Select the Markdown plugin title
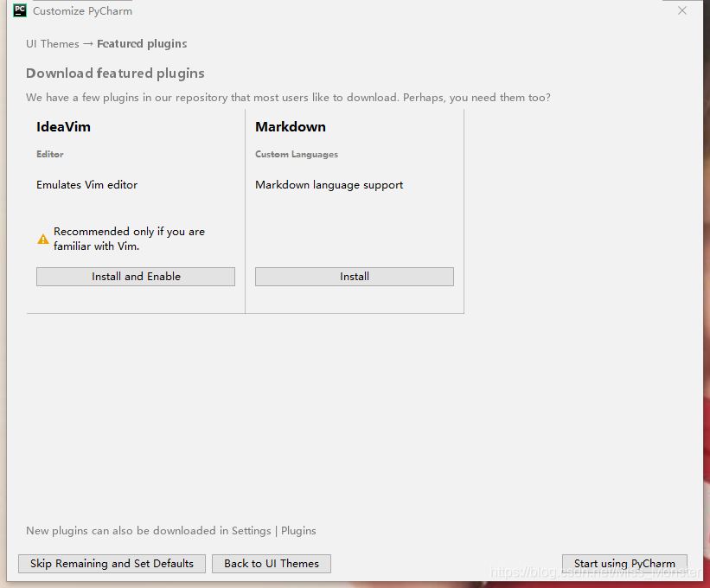 (x=291, y=127)
